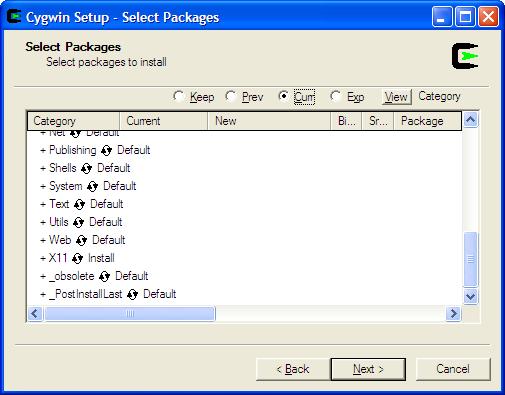This screenshot has height=395, width=505.
Task: Click the cycle icon beside _obsolete
Action: (x=104, y=277)
